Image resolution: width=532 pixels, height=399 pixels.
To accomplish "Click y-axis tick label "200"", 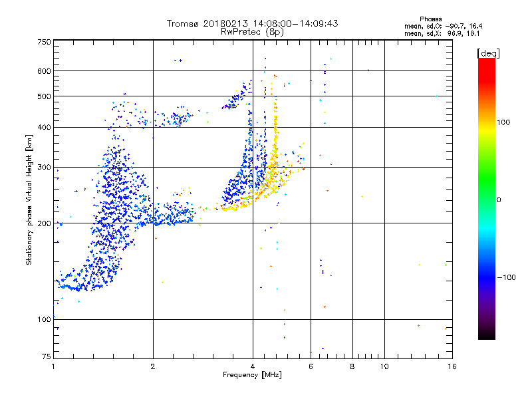I will pyautogui.click(x=44, y=223).
